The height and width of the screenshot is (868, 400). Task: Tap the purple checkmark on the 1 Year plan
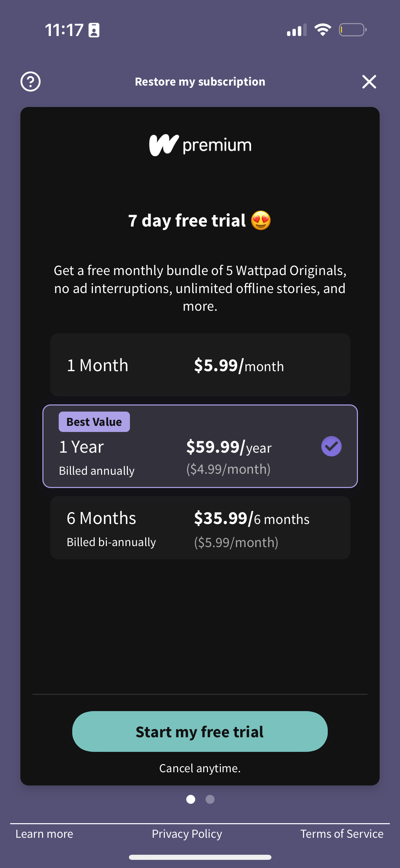331,447
